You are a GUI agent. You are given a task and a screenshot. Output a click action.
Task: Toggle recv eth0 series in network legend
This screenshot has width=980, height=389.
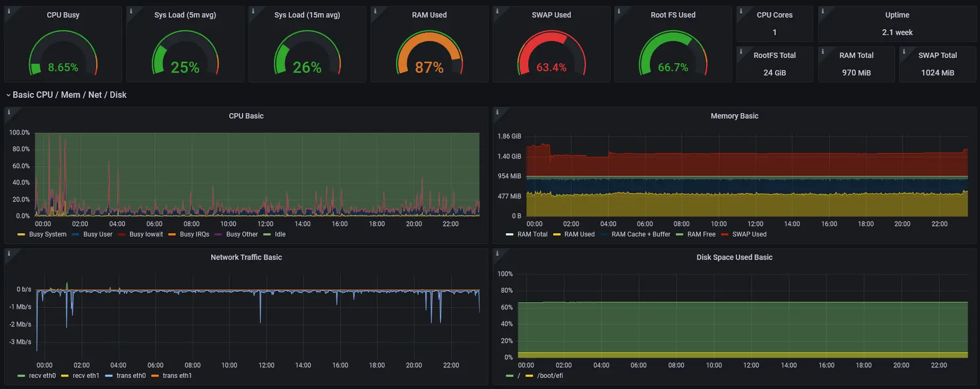point(42,376)
